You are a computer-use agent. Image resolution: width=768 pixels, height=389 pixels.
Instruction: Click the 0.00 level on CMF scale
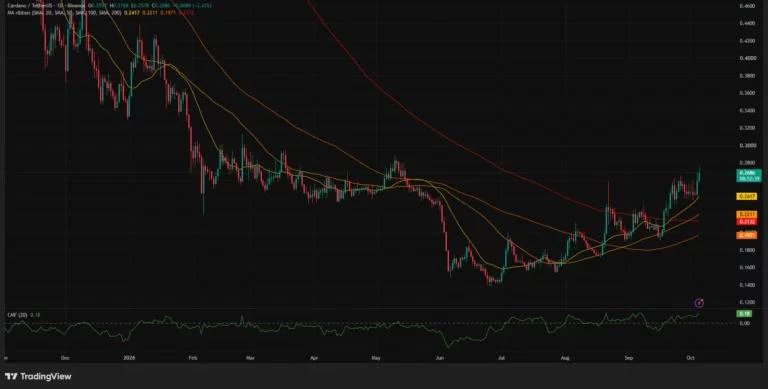pos(744,323)
